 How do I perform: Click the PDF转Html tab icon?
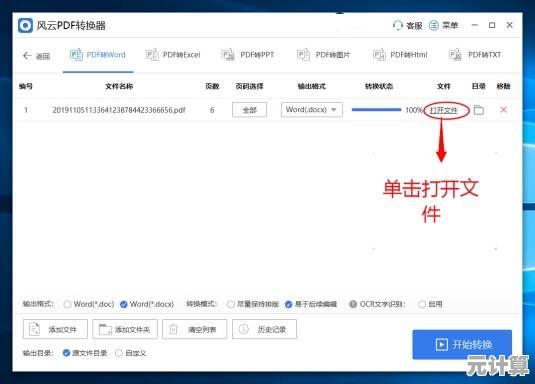(379, 55)
